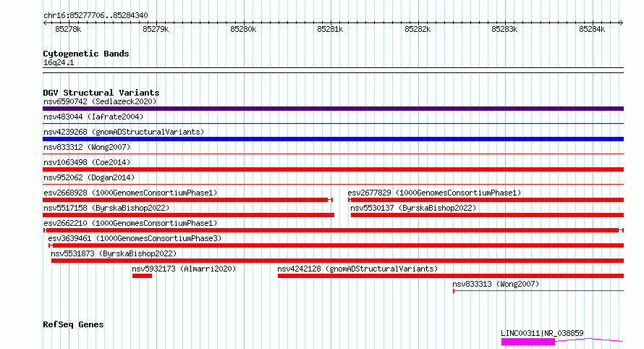Select variant label nsv4239268 (gnomADStructuralVariants)
This screenshot has width=644, height=349.
tap(124, 132)
